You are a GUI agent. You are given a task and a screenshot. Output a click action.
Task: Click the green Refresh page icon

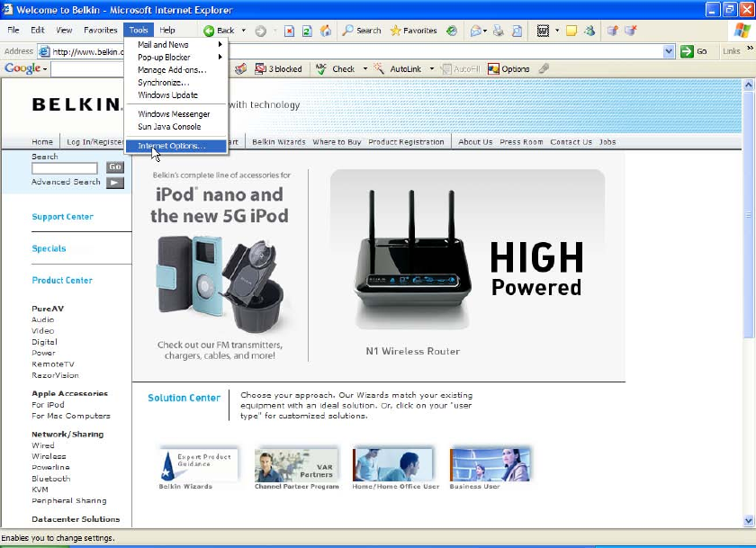(307, 31)
